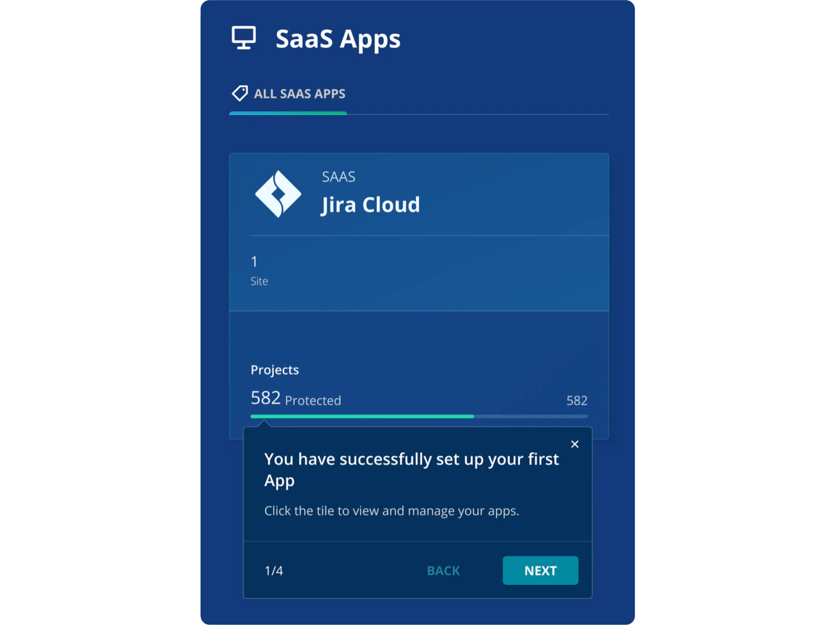
Task: Click the Projects label
Action: point(275,370)
